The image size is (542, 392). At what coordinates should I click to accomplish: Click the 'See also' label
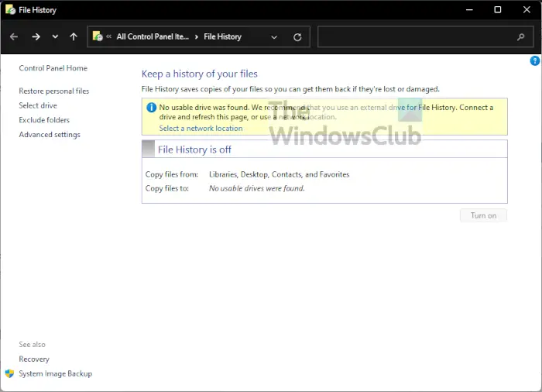(33, 345)
